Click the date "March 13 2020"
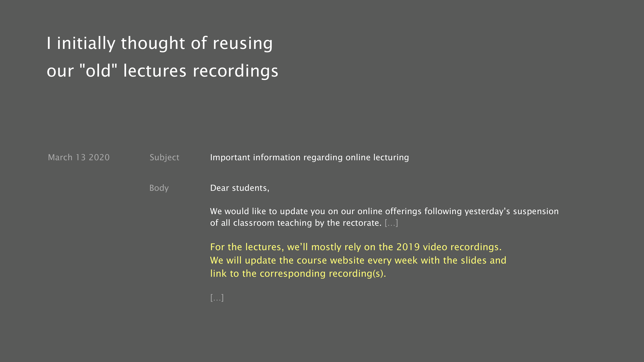Image resolution: width=644 pixels, height=362 pixels. pos(79,157)
